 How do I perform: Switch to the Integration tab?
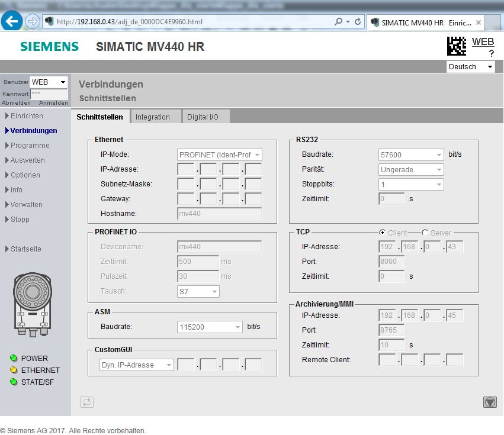(x=153, y=117)
